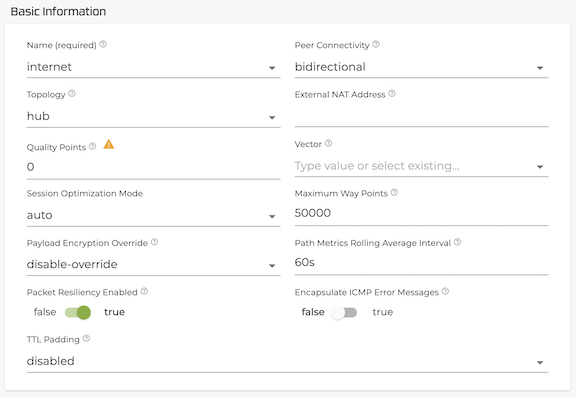The image size is (576, 397).
Task: Click help icon beside Packet Resiliency Enabled
Action: 144,291
